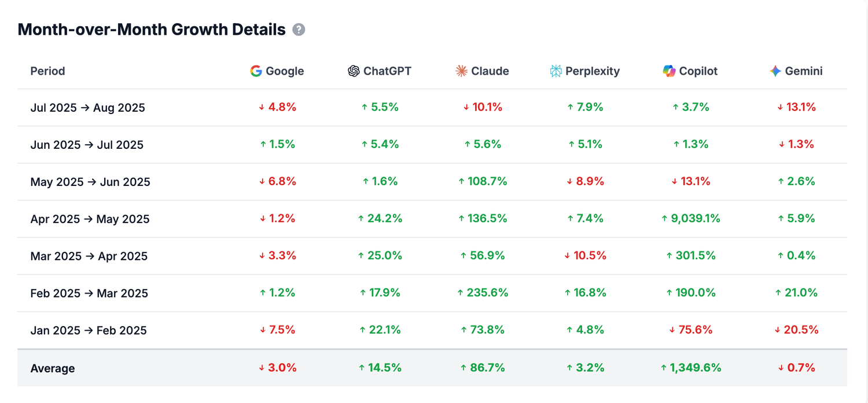
Task: Click Perplexity's 10.5% decline value
Action: point(585,255)
